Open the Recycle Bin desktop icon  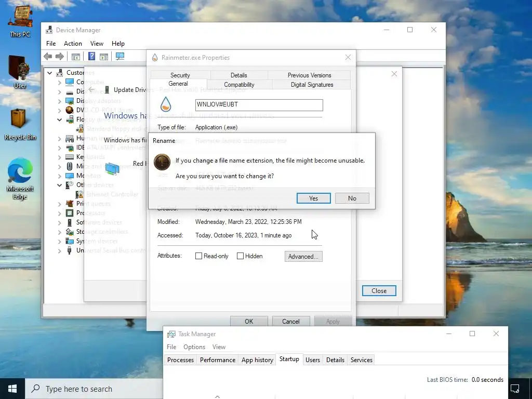pos(20,124)
